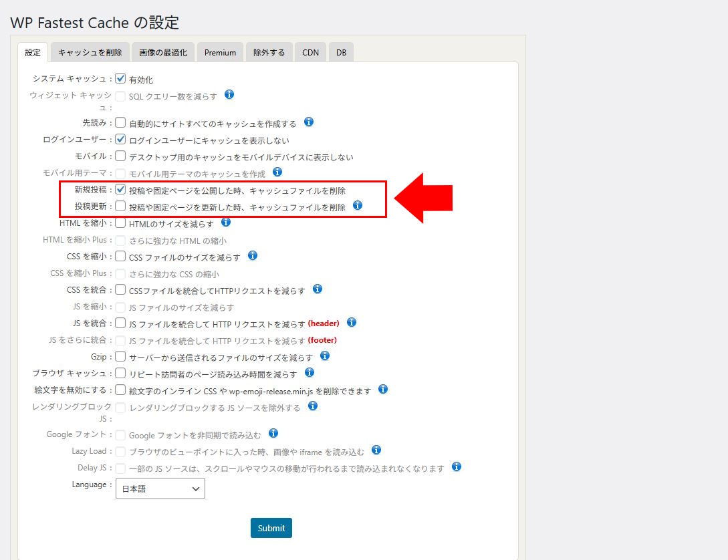Check CSS を縮小 checkbox
The height and width of the screenshot is (560, 728).
tap(120, 256)
